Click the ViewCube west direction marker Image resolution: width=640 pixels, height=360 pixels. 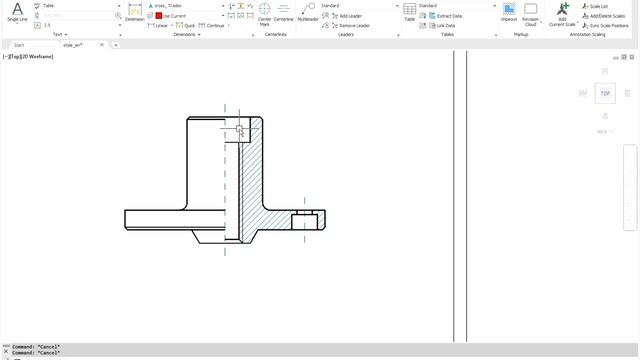[x=582, y=93]
